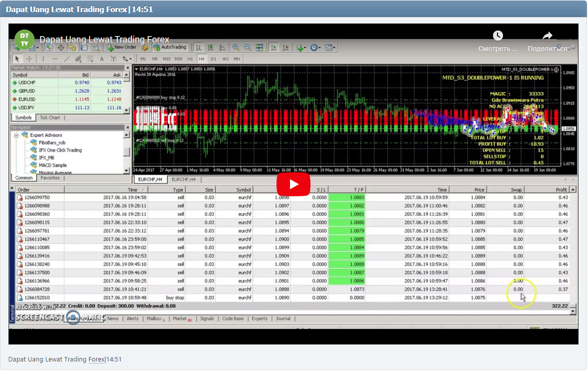The height and width of the screenshot is (372, 588).
Task: Select the Fibonacci retracement drawing tool
Action: coord(90,59)
